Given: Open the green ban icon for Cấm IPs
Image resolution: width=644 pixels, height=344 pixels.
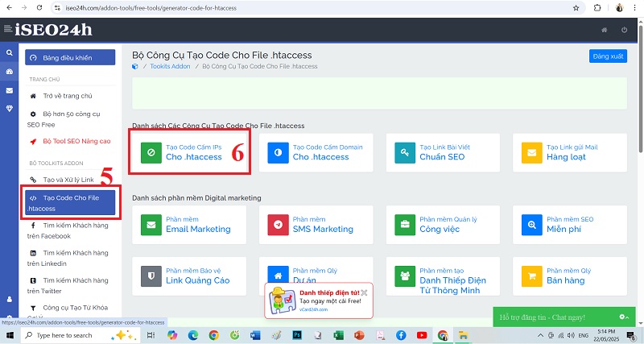Looking at the screenshot, I should [151, 153].
